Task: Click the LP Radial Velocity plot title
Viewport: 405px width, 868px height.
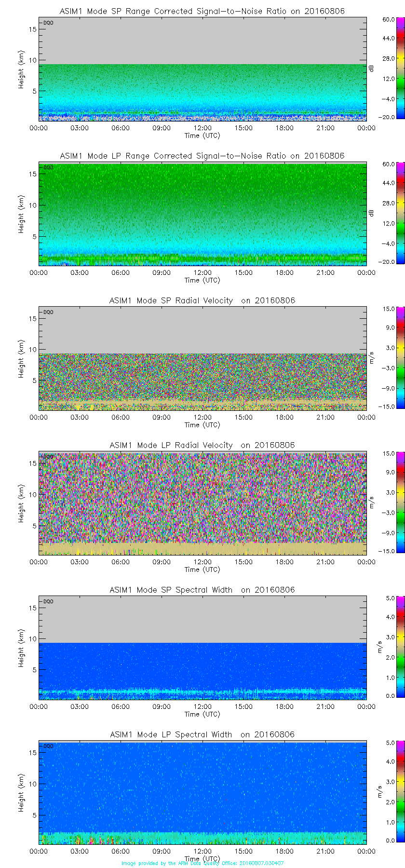Action: (202, 445)
